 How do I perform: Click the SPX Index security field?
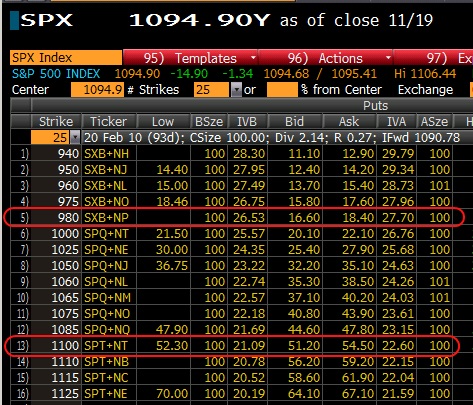[66, 58]
